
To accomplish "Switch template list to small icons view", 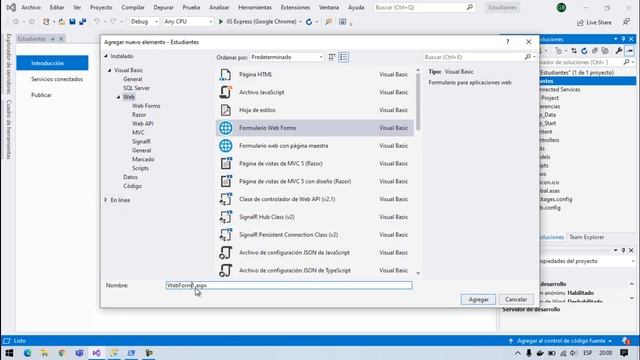I will 332,57.
